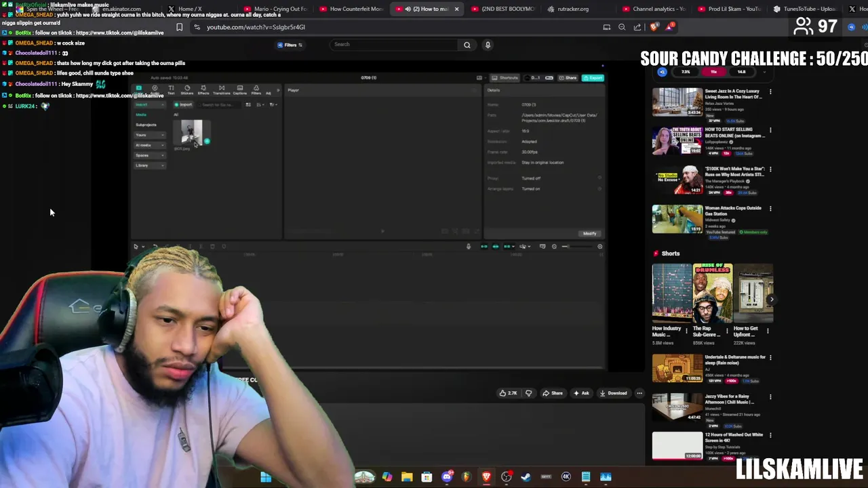Screen dimensions: 868x488
Task: Click the timeline microphone record icon
Action: (x=468, y=247)
